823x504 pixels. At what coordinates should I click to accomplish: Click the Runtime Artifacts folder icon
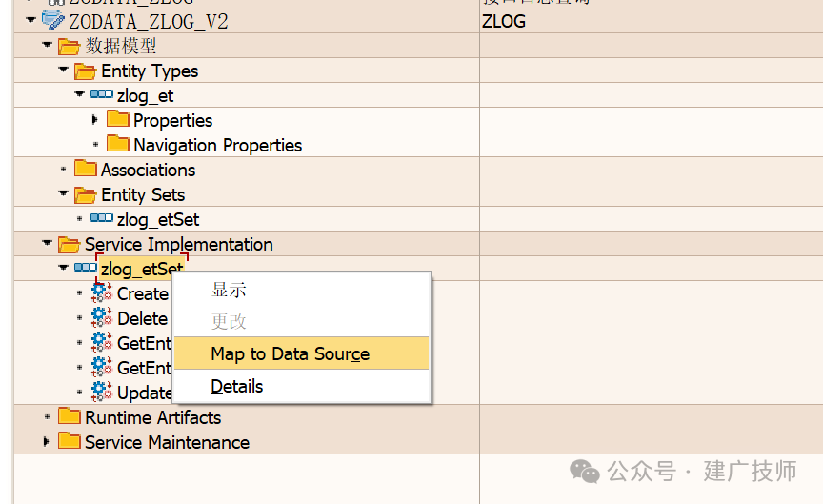(70, 415)
